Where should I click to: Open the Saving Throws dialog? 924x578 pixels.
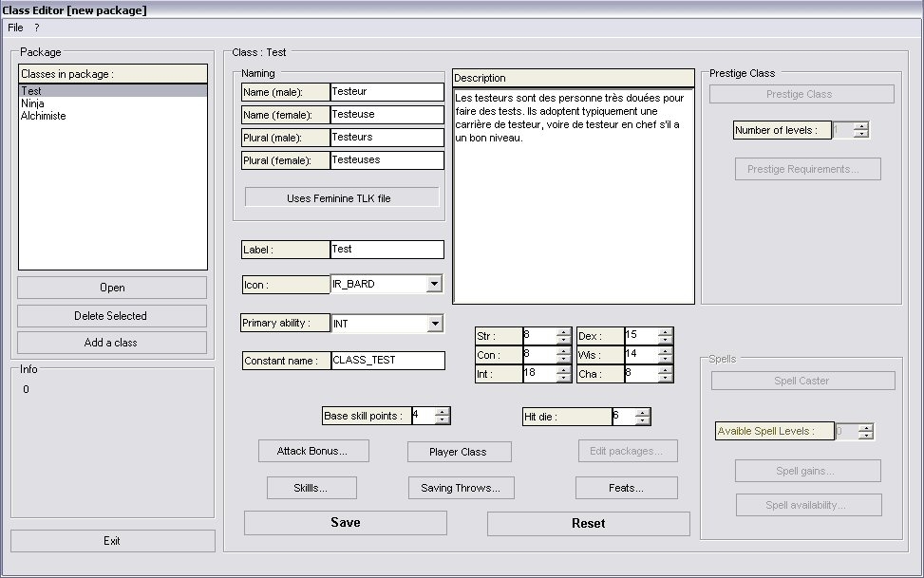(x=460, y=488)
